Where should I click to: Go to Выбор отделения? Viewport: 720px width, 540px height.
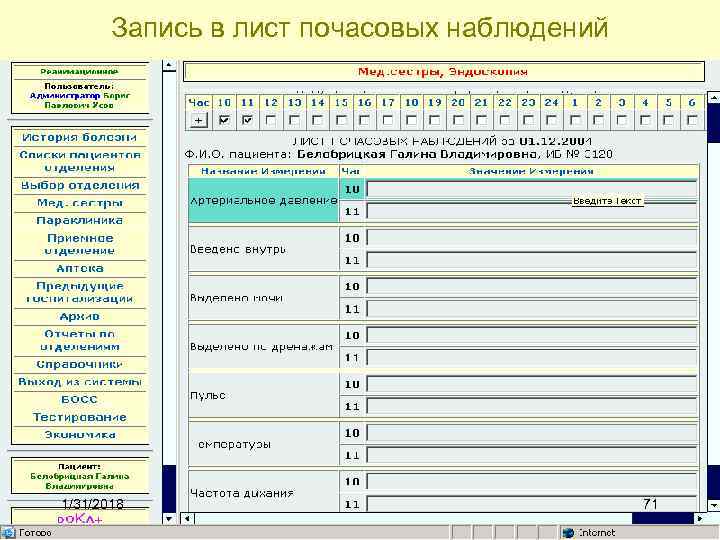pos(80,186)
